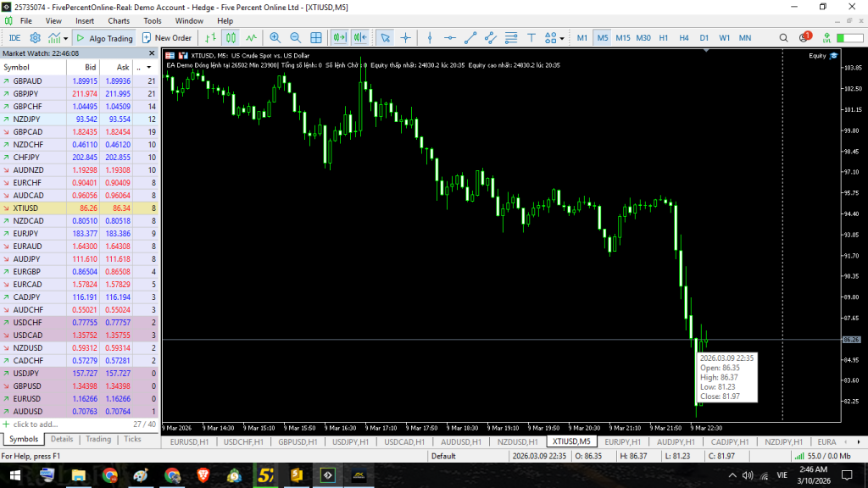Select XTIUSD row in Market Watch
Screen dimensions: 868x488
(x=79, y=208)
